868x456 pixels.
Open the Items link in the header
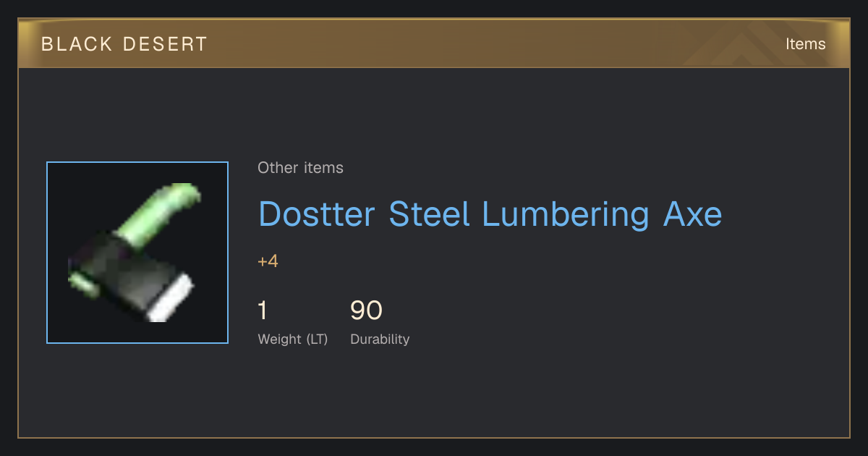point(805,44)
